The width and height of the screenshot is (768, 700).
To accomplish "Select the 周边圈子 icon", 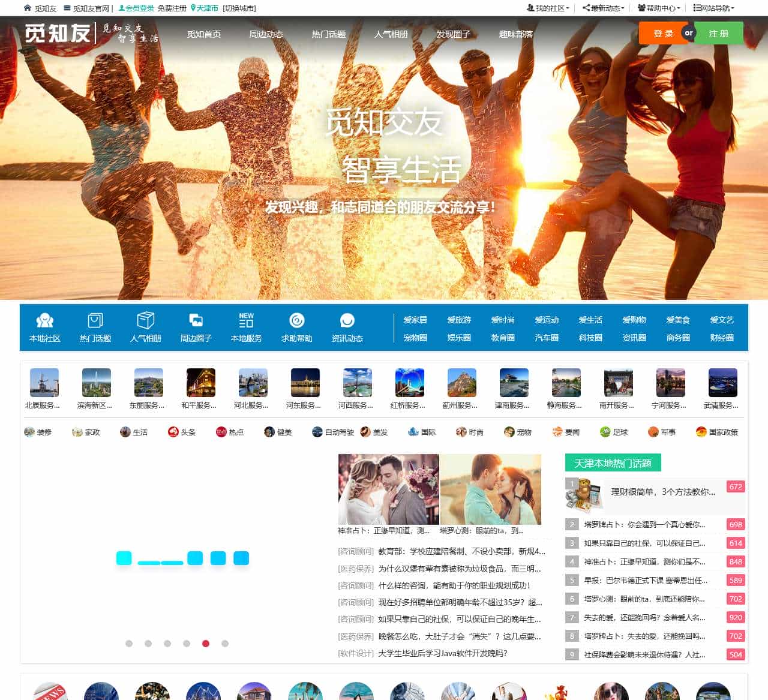I will (x=196, y=321).
